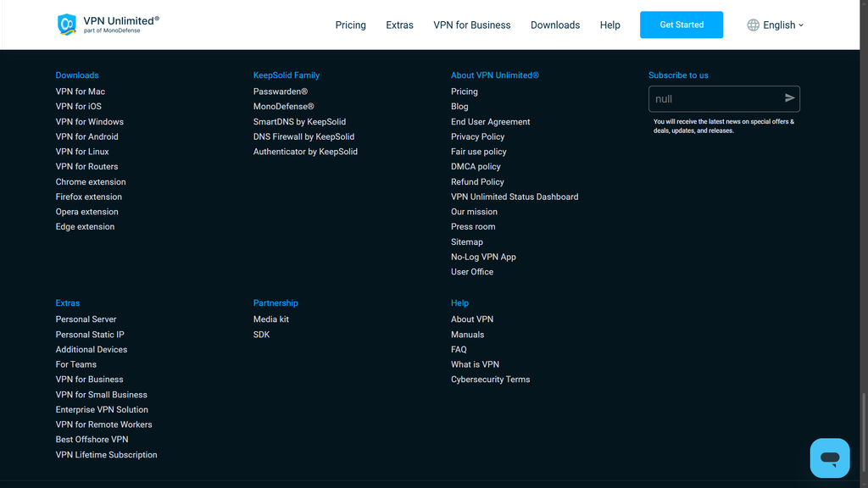The image size is (868, 488).
Task: Open Extras in the top navigation
Action: point(400,25)
